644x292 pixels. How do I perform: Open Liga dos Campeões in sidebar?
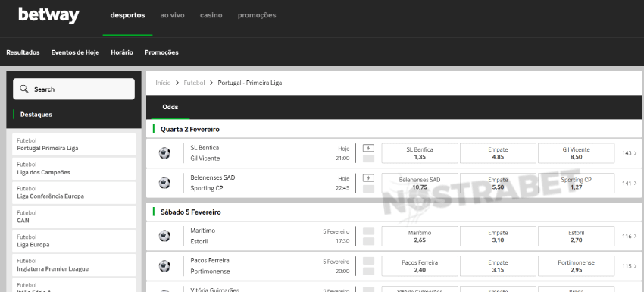coord(74,168)
